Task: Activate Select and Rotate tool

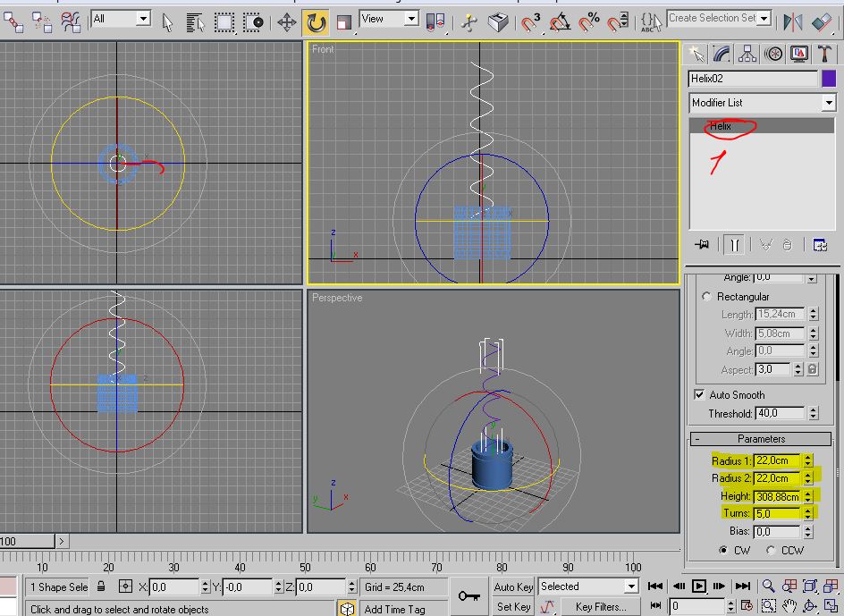Action: 316,22
